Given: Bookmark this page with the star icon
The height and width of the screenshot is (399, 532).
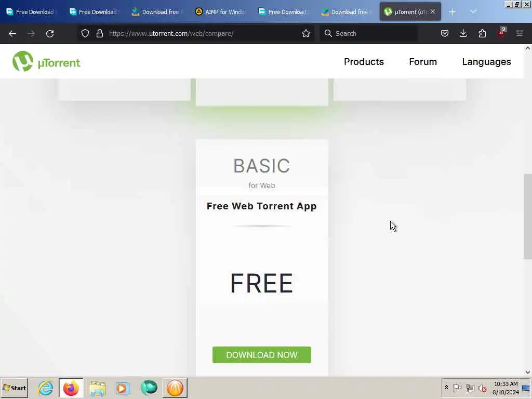Looking at the screenshot, I should [306, 33].
